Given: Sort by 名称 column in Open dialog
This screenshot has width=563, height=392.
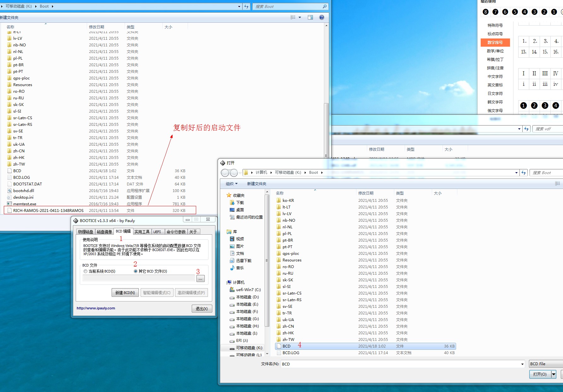Looking at the screenshot, I should (315, 193).
